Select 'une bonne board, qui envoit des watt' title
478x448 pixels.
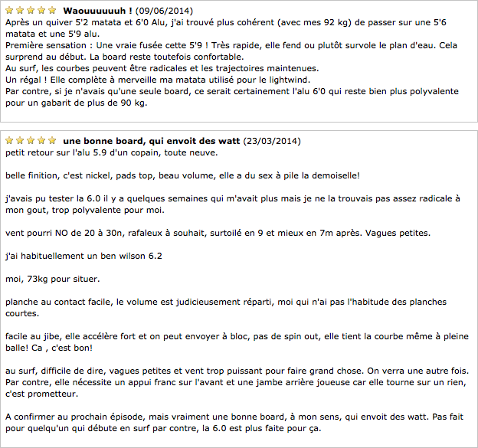(152, 141)
